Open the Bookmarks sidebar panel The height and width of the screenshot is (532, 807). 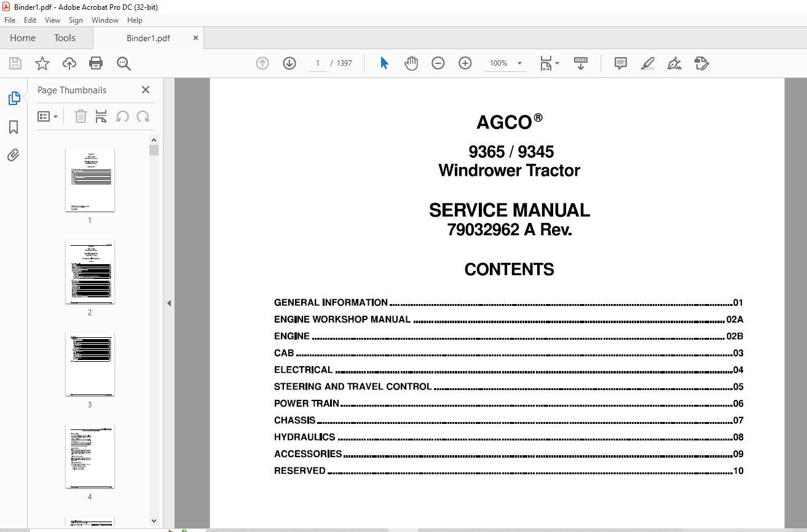tap(14, 127)
